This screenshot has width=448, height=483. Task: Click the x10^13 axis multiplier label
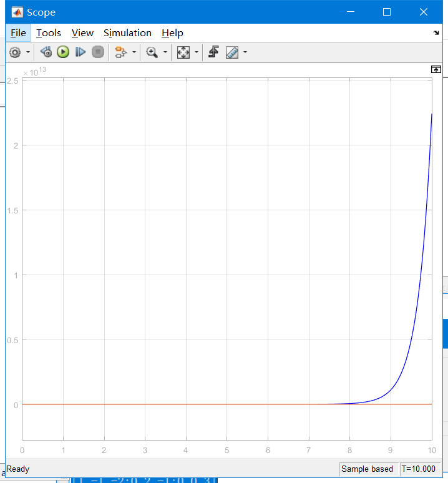pyautogui.click(x=34, y=72)
